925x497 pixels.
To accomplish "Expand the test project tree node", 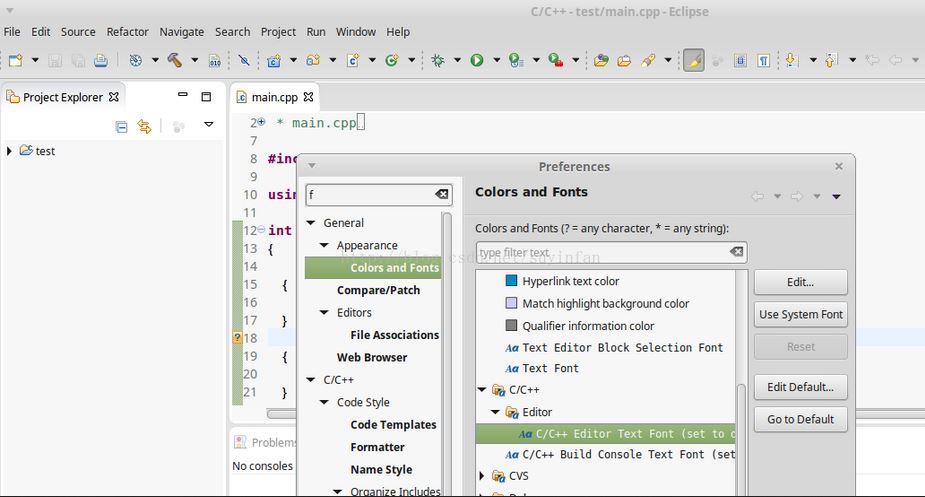I will click(x=9, y=151).
